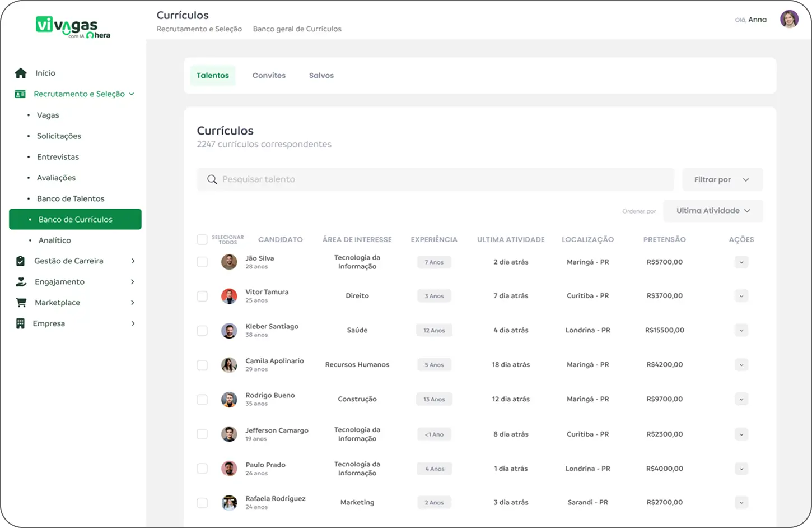Click the Empresa building icon
The image size is (812, 528).
point(21,323)
